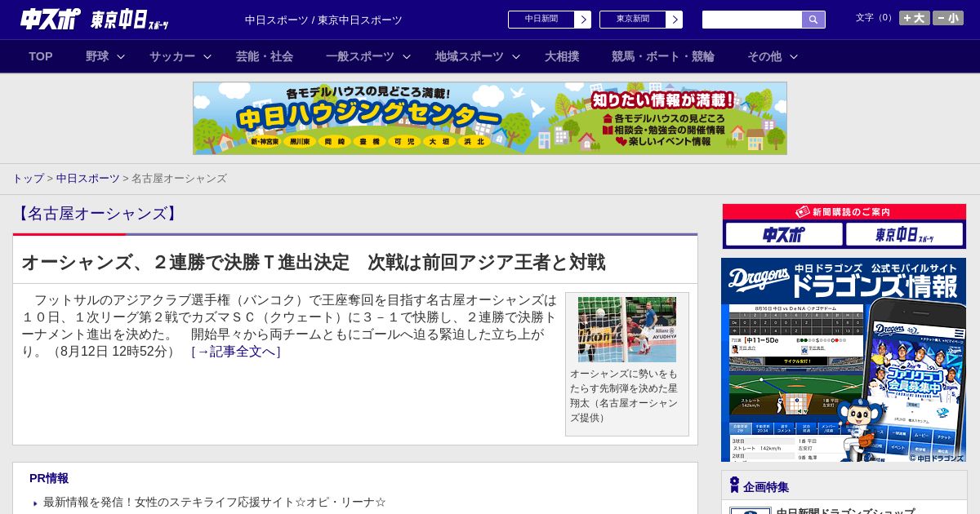The height and width of the screenshot is (514, 980).
Task: Expand 野球 dropdown chevron
Action: 121,56
